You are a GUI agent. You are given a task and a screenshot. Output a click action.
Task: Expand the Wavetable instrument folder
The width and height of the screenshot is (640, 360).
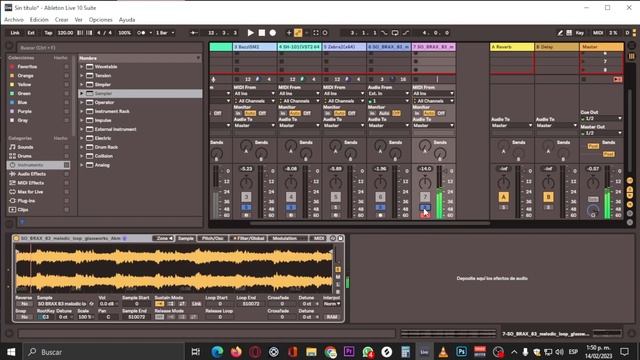82,67
